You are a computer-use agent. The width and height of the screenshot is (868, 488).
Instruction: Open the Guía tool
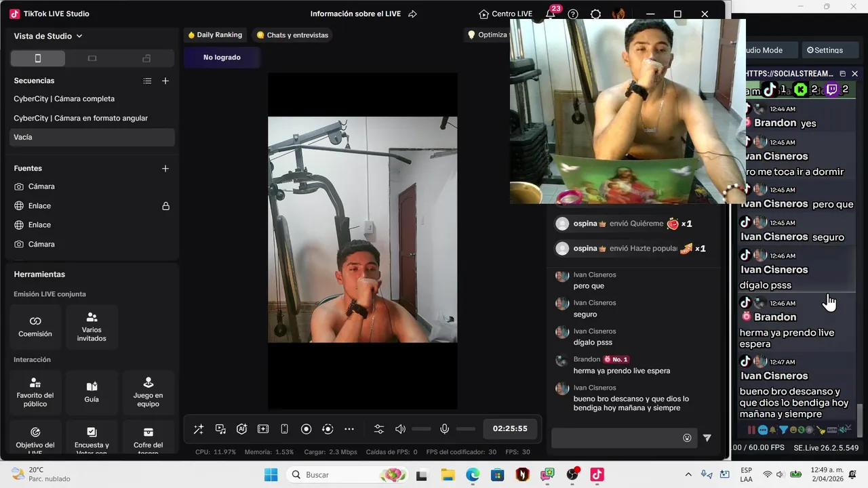pyautogui.click(x=92, y=393)
